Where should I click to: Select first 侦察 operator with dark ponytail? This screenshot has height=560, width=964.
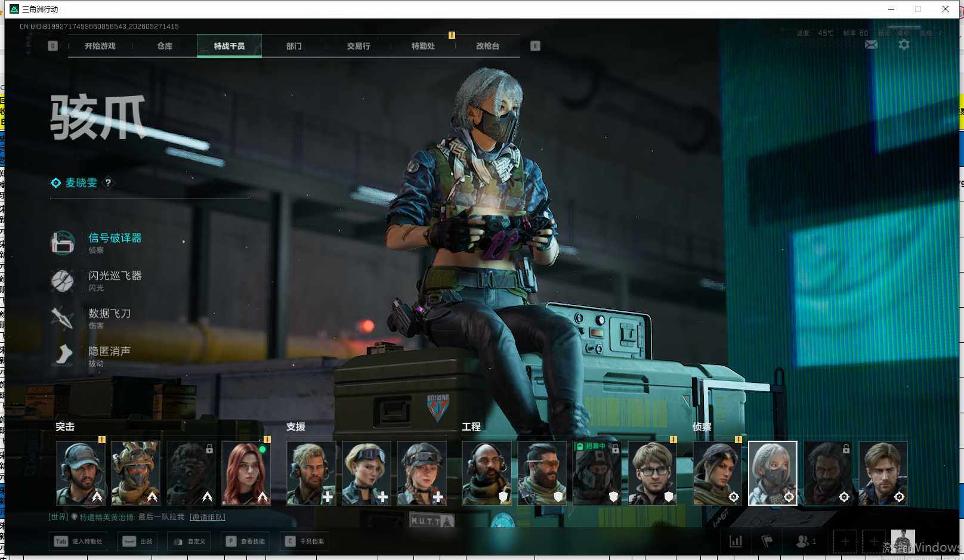[x=718, y=473]
